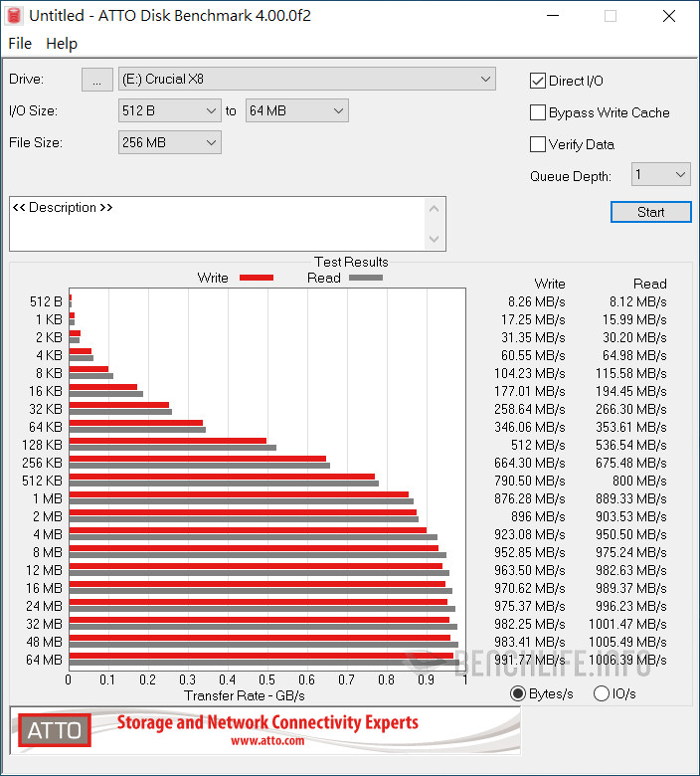This screenshot has width=700, height=776.
Task: Open the maximum I/O Size 64 MB dropdown
Action: tap(296, 110)
